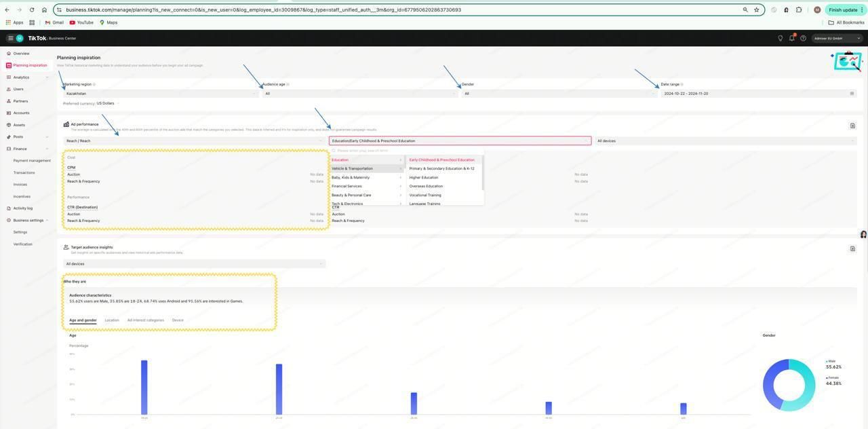868x429 pixels.
Task: Expand the Analytics sidebar section
Action: (x=27, y=77)
